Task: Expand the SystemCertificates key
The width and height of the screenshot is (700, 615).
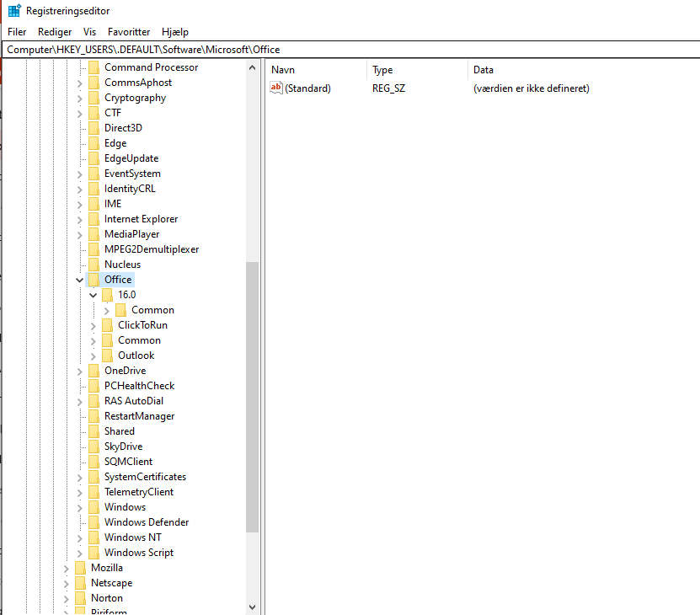Action: coord(79,478)
